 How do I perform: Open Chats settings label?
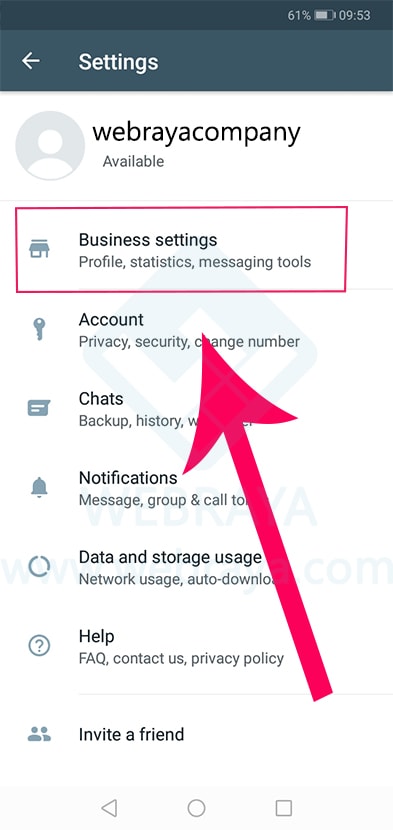tap(101, 399)
